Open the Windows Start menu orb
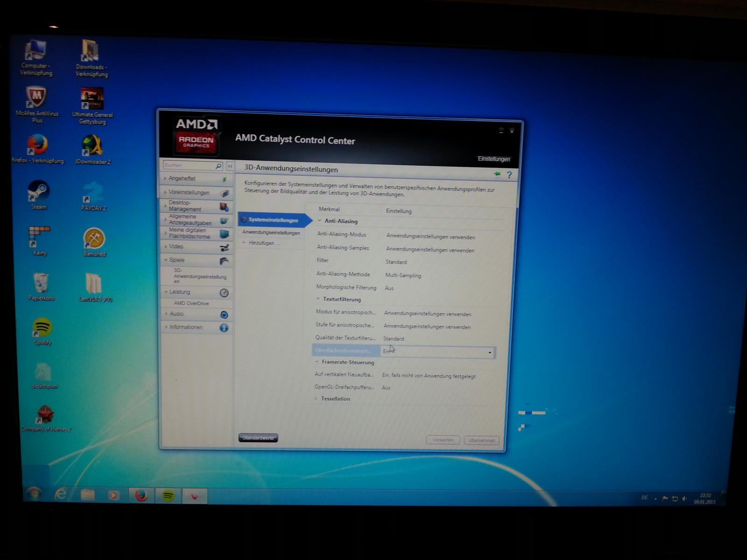The image size is (747, 560). 34,494
